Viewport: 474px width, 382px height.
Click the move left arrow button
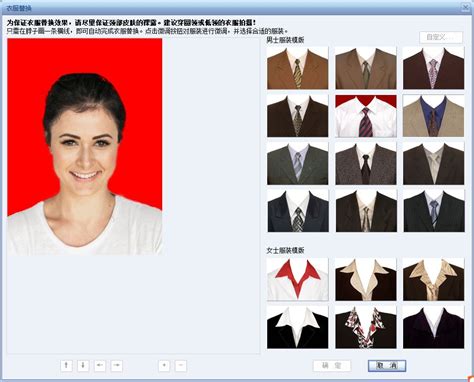click(100, 366)
